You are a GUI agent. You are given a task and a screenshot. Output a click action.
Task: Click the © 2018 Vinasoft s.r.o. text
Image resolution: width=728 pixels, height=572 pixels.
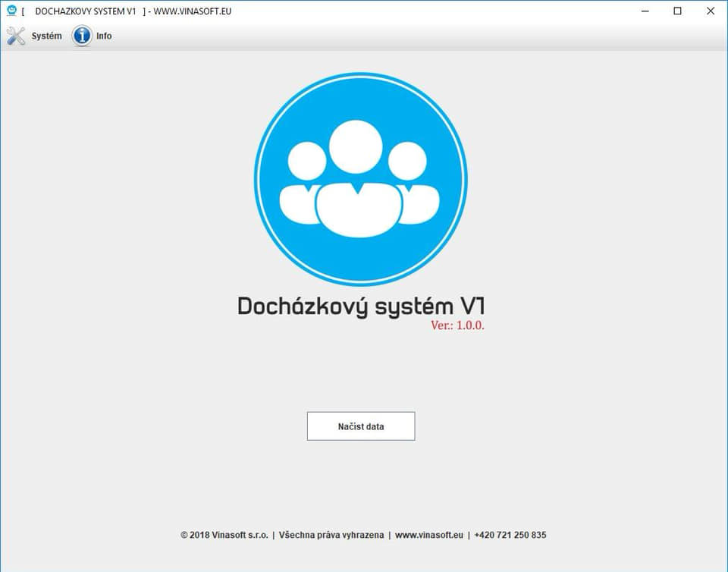224,535
